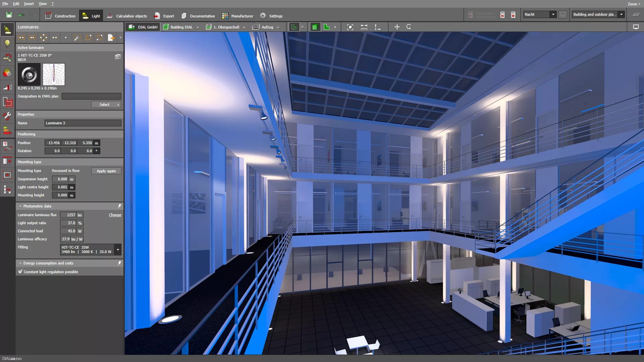Select the Lamps light bulb sidebar icon

pos(7,44)
